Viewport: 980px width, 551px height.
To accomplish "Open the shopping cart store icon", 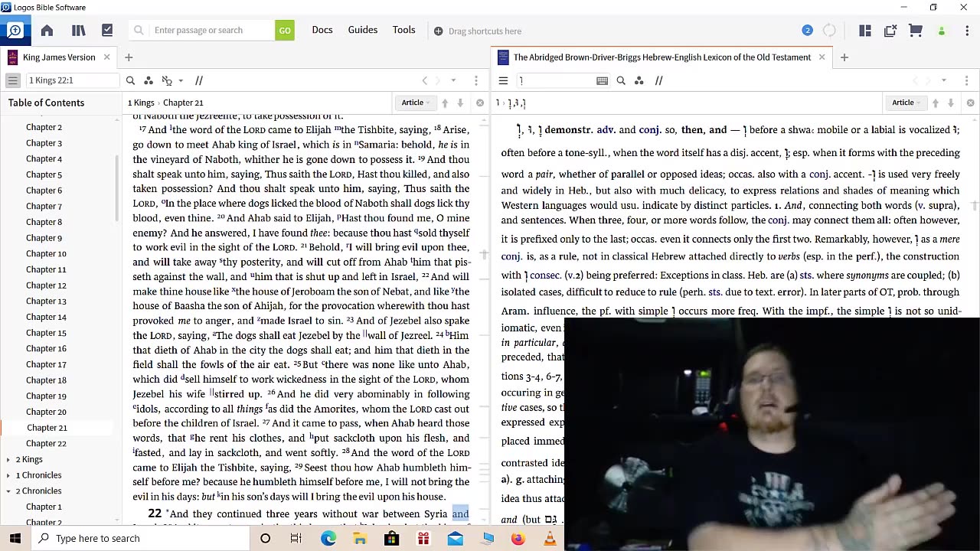I will point(915,31).
